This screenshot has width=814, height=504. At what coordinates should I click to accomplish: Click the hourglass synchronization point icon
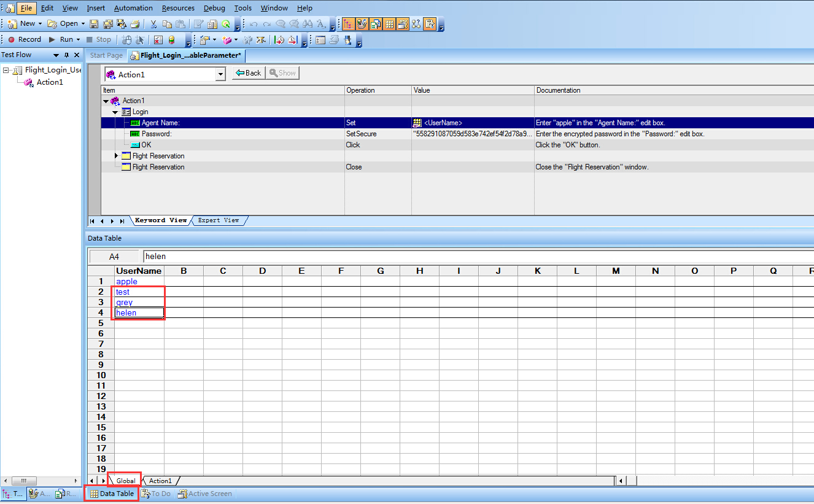click(260, 39)
